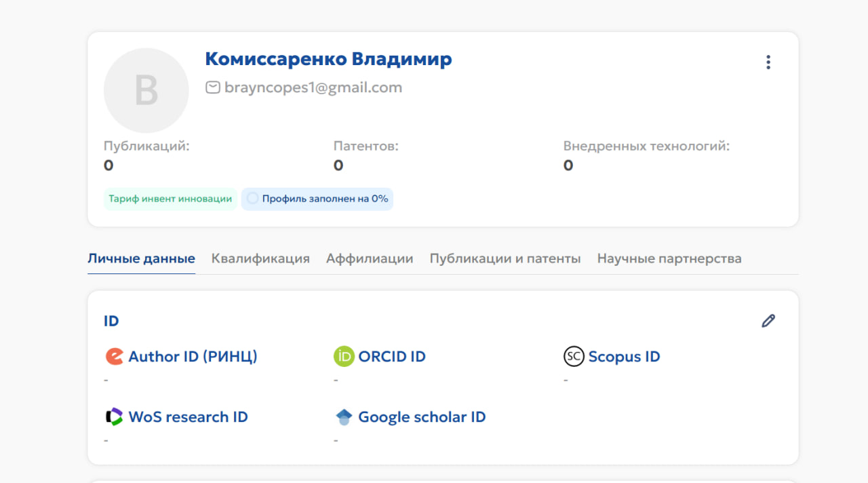
Task: Click the pencil edit icon in ID section
Action: pyautogui.click(x=768, y=321)
